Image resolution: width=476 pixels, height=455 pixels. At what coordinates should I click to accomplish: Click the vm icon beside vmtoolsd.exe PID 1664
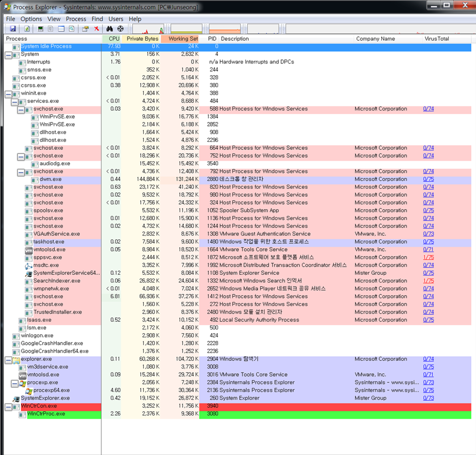click(29, 250)
